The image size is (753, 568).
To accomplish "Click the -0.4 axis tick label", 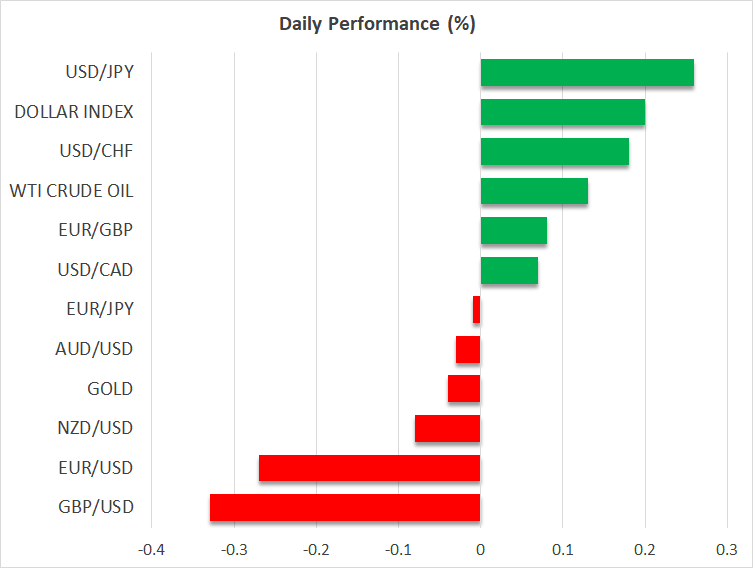I will (152, 549).
